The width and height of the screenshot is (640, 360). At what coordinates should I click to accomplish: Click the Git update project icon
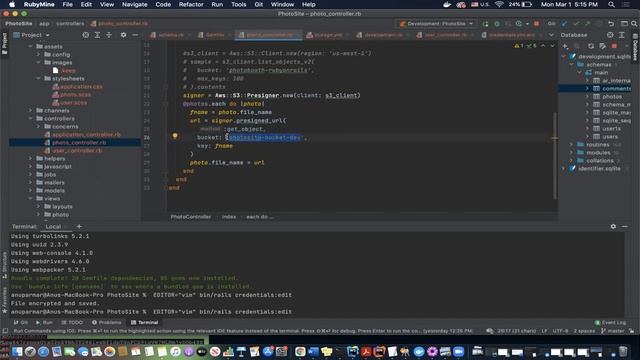[x=564, y=24]
